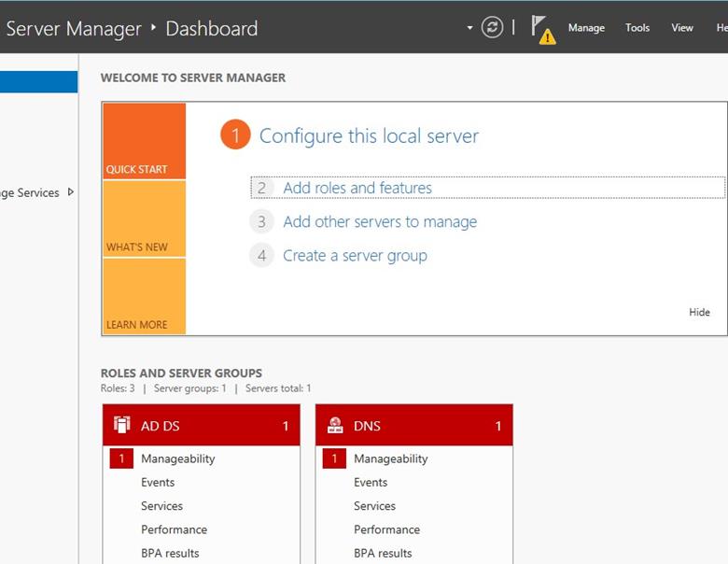The image size is (728, 564).
Task: Open Manageability under AD DS
Action: click(x=178, y=459)
